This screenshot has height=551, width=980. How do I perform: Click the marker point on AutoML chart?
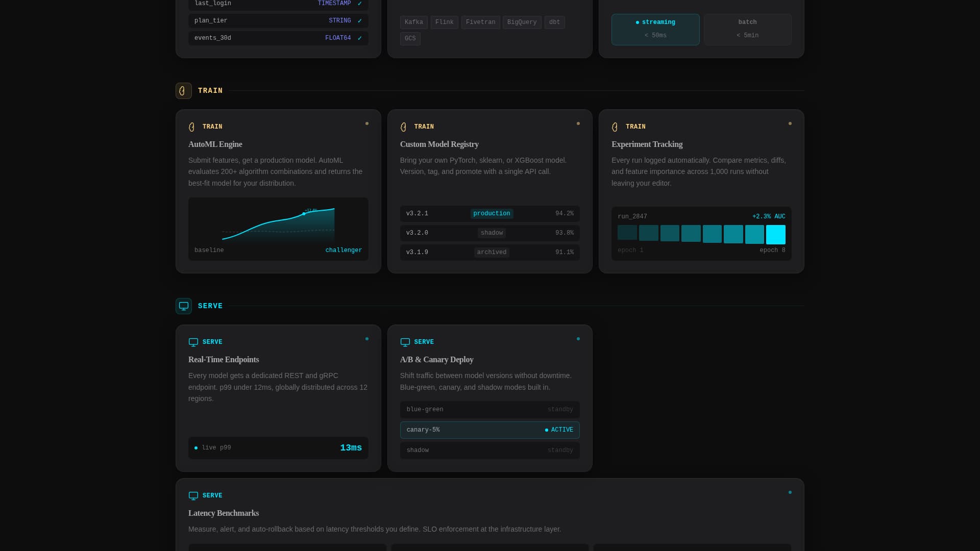pos(304,214)
